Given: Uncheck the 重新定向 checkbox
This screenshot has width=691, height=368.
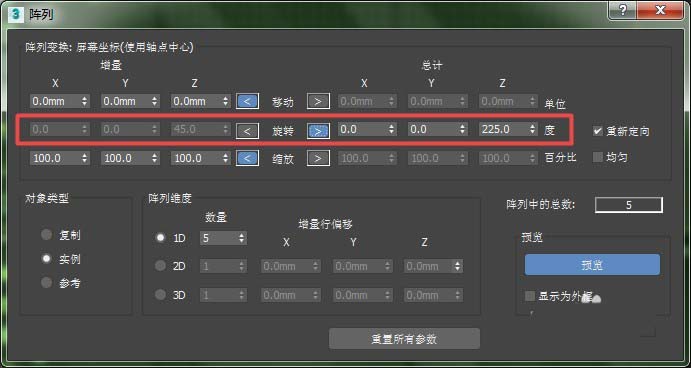Looking at the screenshot, I should point(598,131).
